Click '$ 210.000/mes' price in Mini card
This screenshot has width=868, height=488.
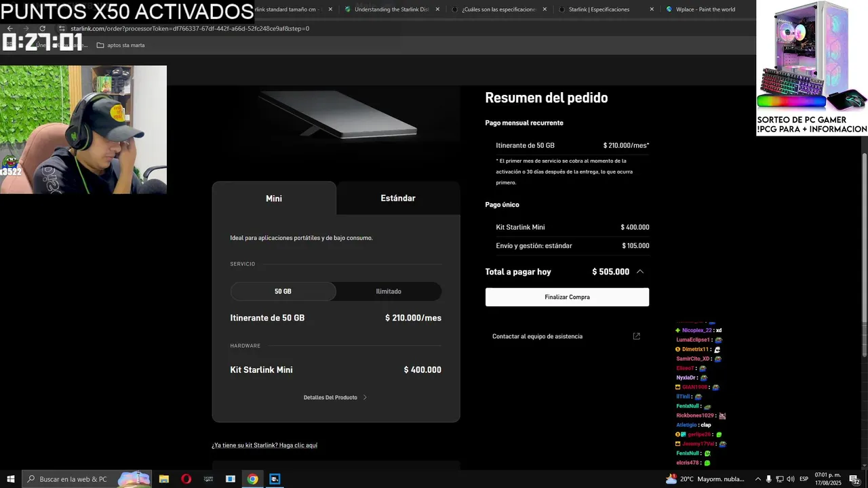tap(413, 318)
